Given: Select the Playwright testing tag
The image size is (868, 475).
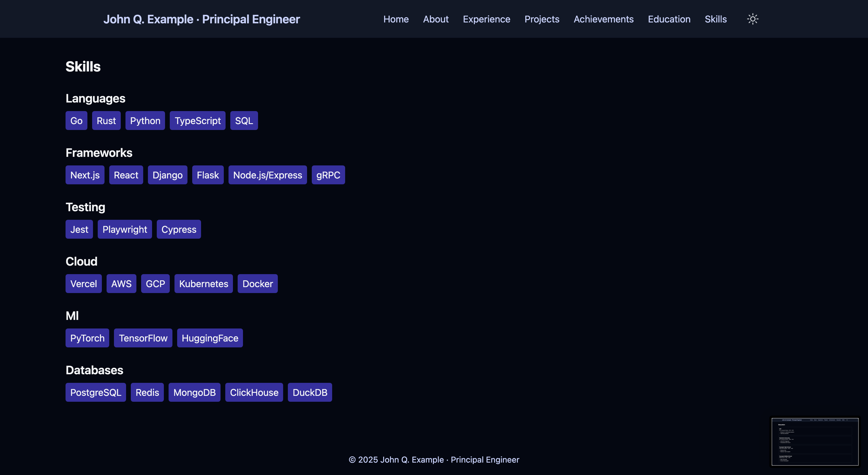Looking at the screenshot, I should [125, 229].
